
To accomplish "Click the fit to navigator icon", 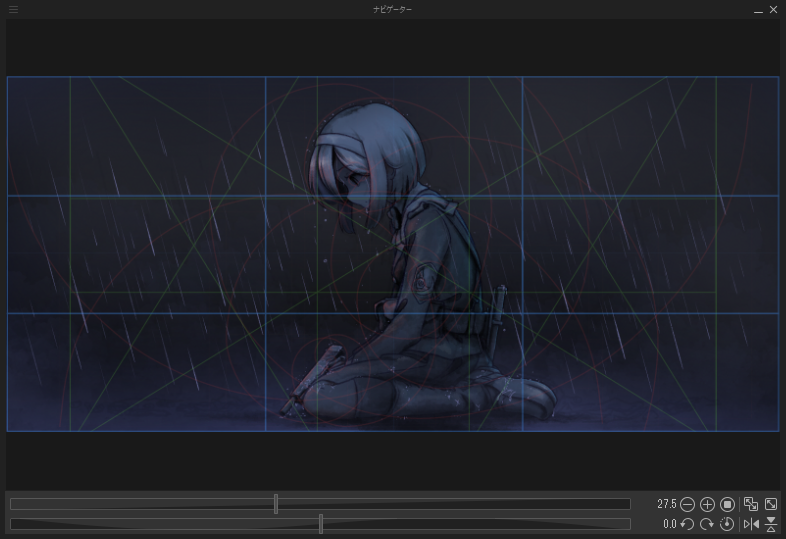I will (751, 505).
